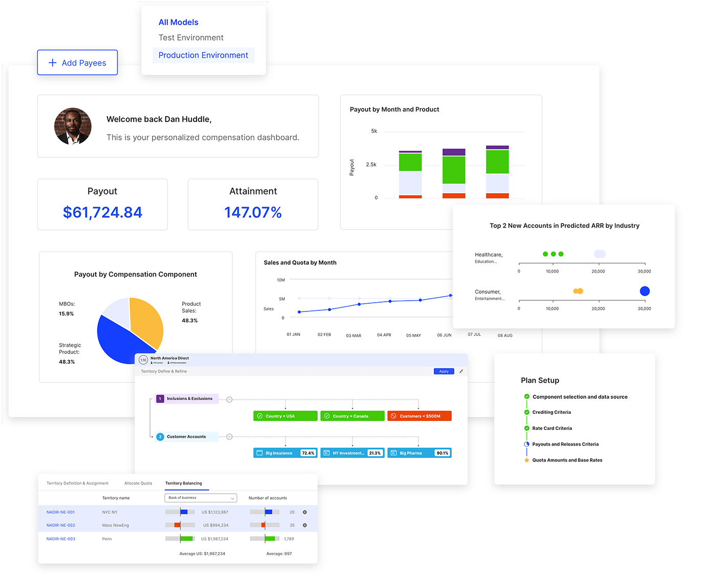The image size is (717, 588).
Task: Click Dan Huddle's profile photo
Action: [73, 126]
